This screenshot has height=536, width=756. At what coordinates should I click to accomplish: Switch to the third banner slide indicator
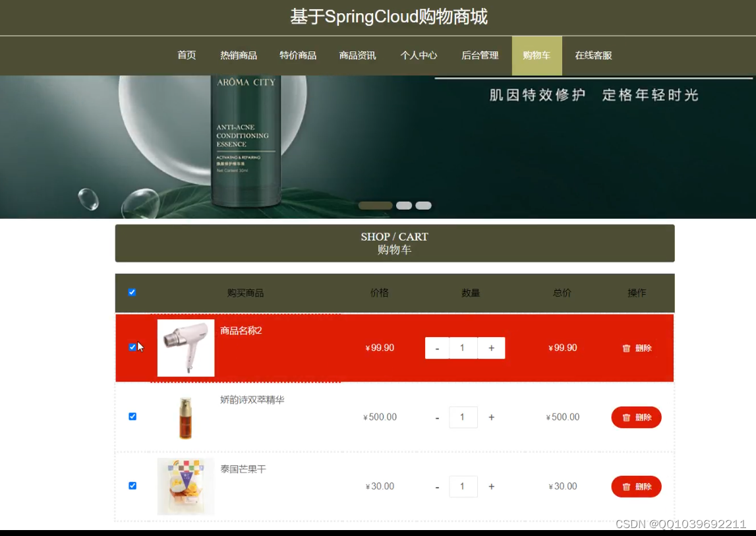(x=423, y=206)
